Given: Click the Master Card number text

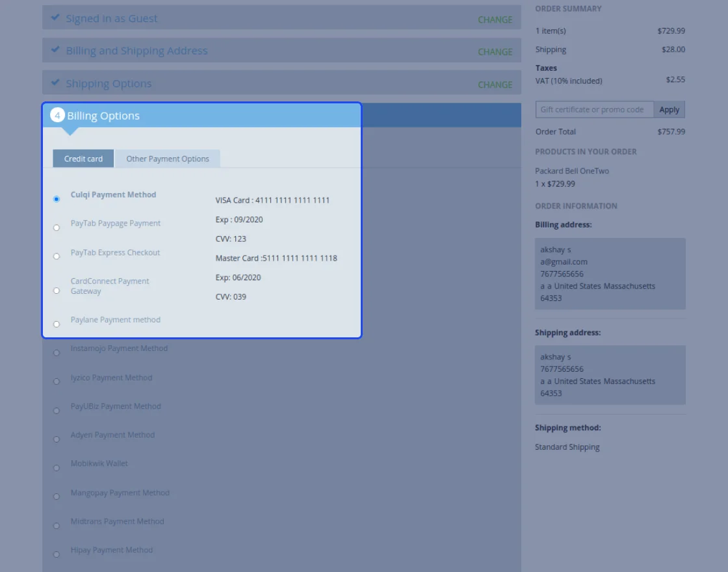Looking at the screenshot, I should point(276,258).
